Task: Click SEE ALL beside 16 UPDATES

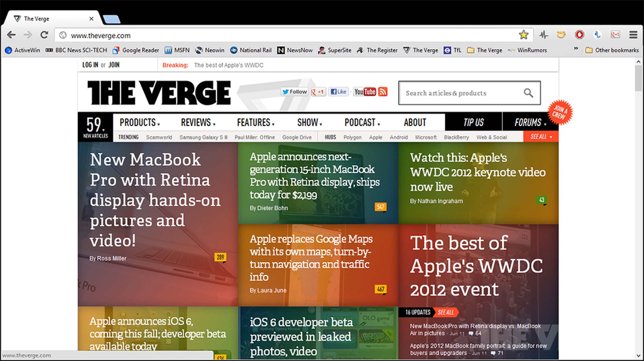Action: tap(446, 312)
